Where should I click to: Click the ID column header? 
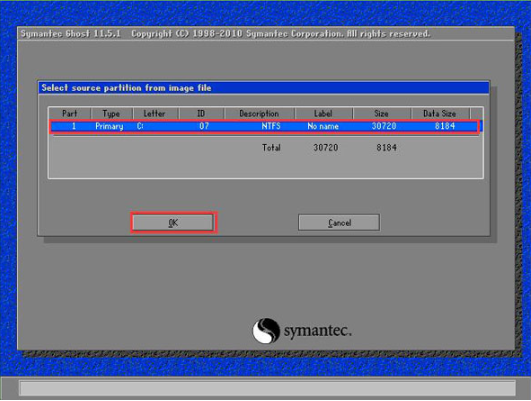point(201,113)
